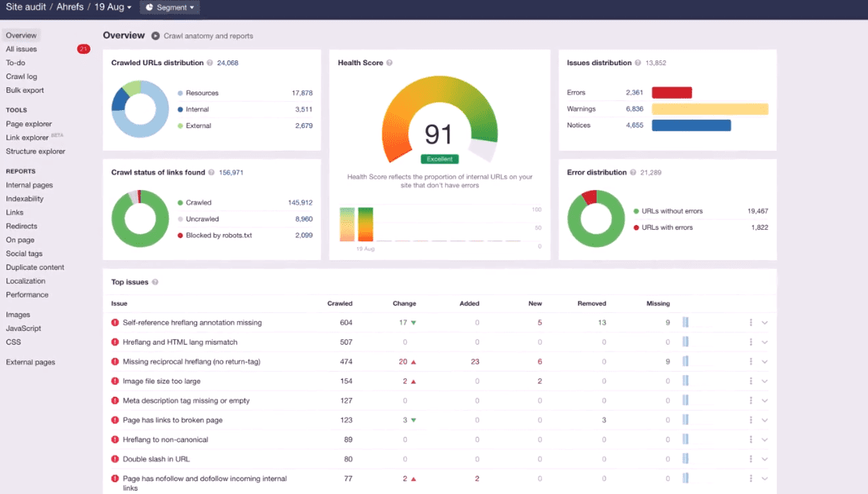Open Crawl log in sidebar
The width and height of the screenshot is (868, 494).
pos(21,77)
